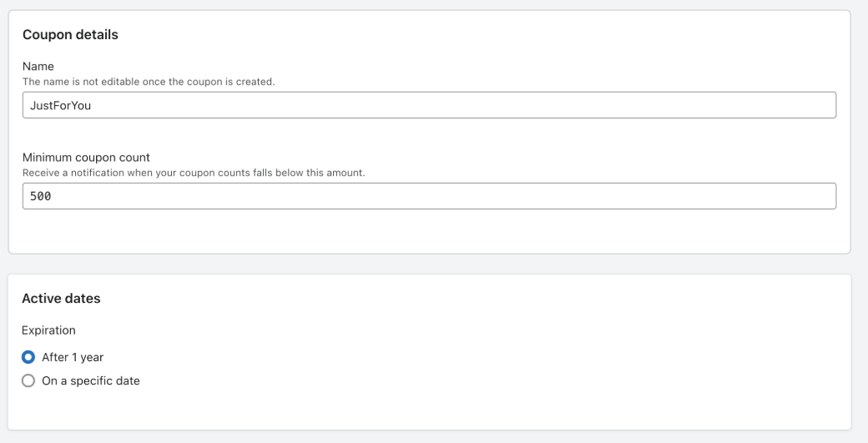This screenshot has width=868, height=443.
Task: Select the After 1 year radio button
Action: [28, 357]
